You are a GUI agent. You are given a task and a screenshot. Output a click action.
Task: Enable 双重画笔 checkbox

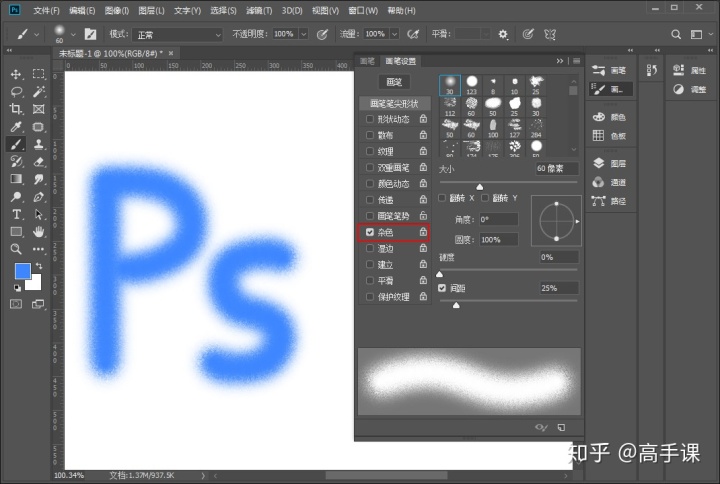click(370, 167)
